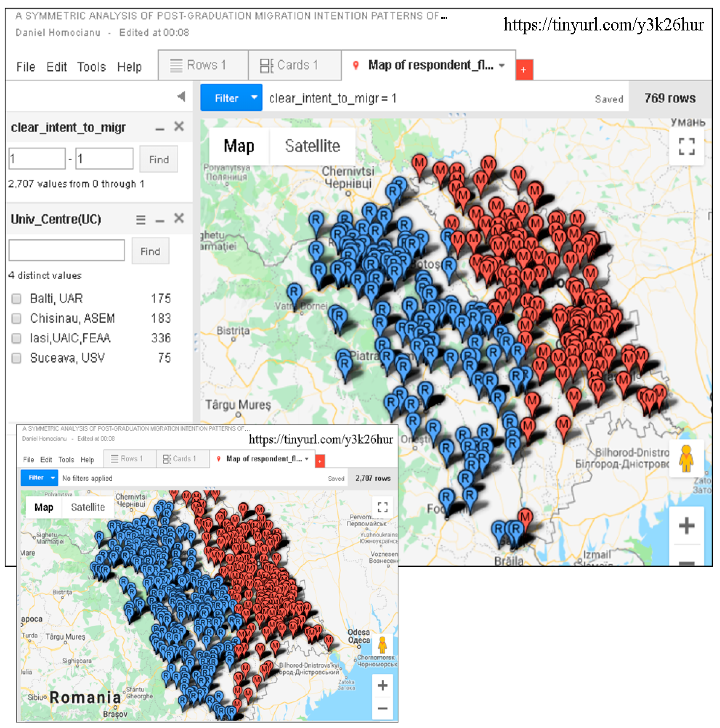
Task: Collapse the left filter sidebar arrow
Action: pos(181,97)
